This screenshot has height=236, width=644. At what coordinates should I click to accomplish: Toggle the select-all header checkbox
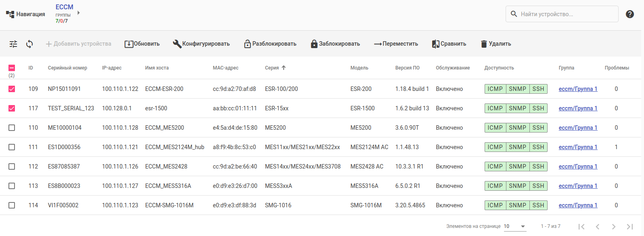12,68
